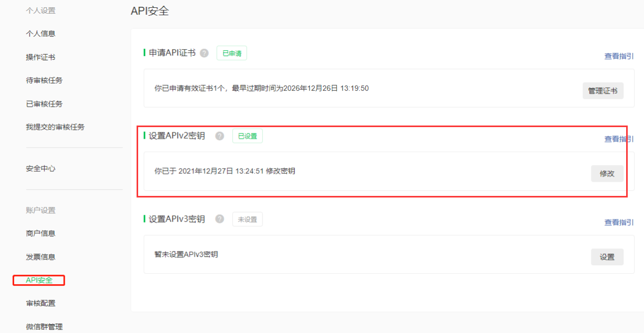
Task: Open 查看指引 link for APIv3 key
Action: (619, 222)
